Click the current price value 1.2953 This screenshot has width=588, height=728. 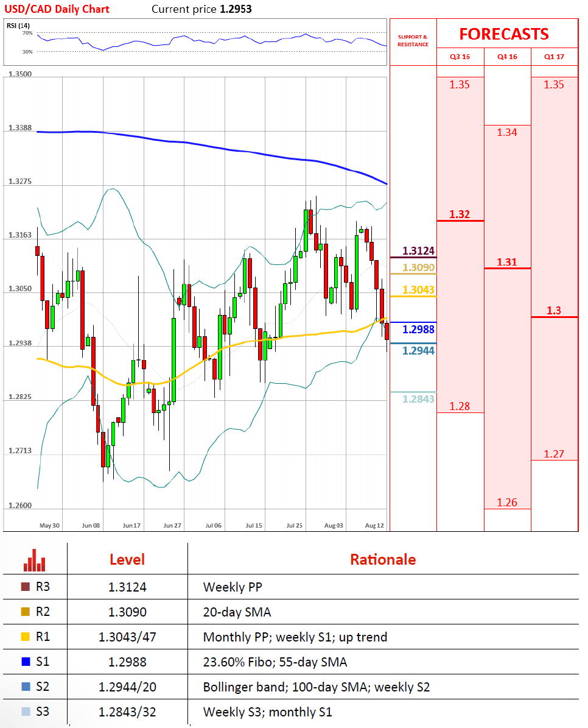tap(236, 9)
